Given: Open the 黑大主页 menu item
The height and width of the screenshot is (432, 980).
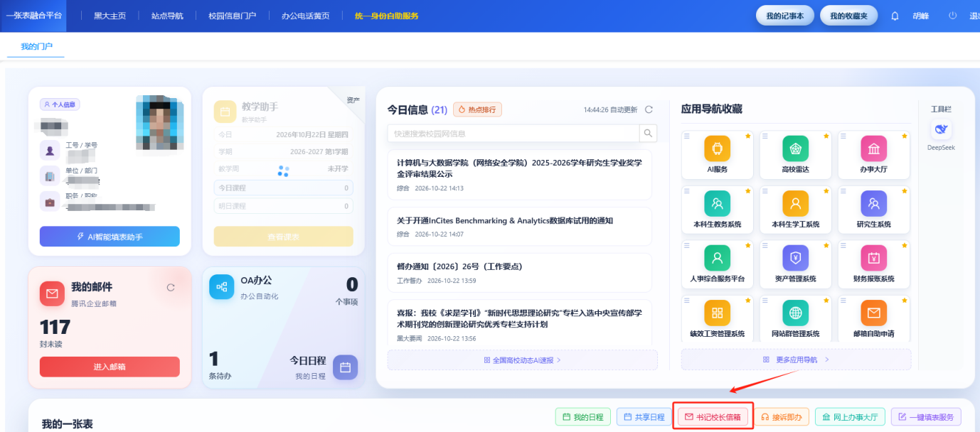Looking at the screenshot, I should click(110, 16).
